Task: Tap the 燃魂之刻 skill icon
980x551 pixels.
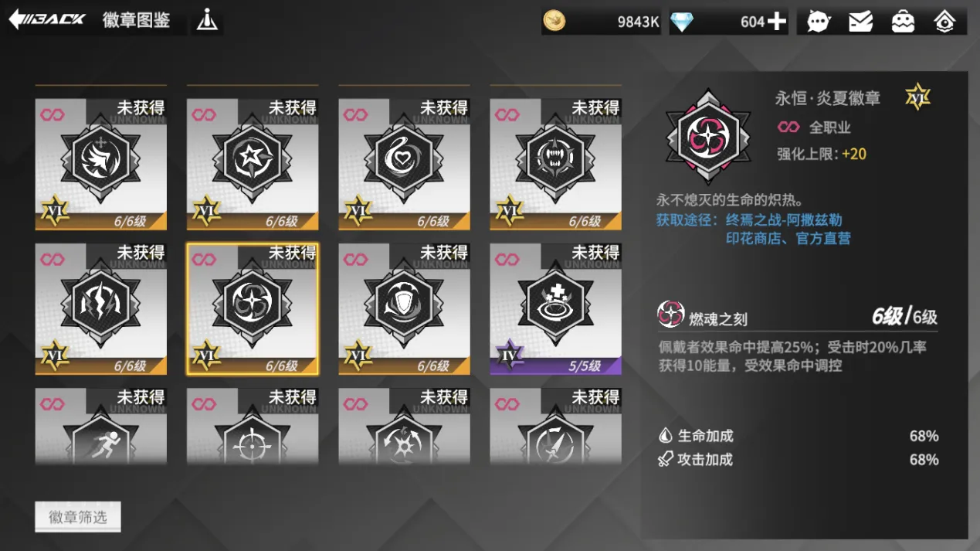Action: point(670,315)
